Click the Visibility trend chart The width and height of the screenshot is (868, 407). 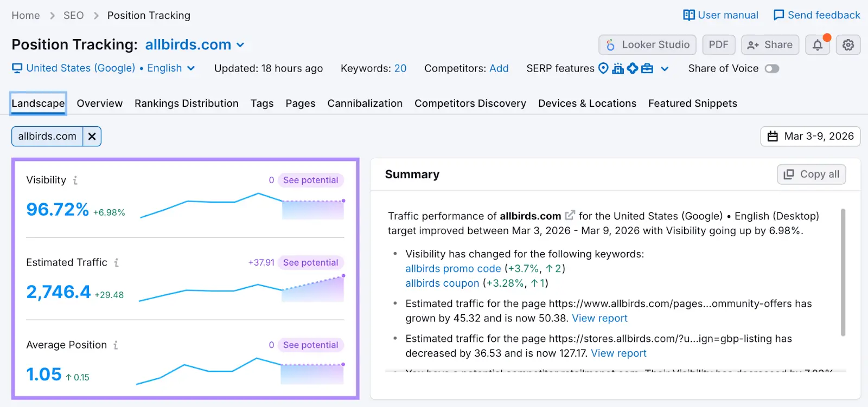pyautogui.click(x=242, y=206)
